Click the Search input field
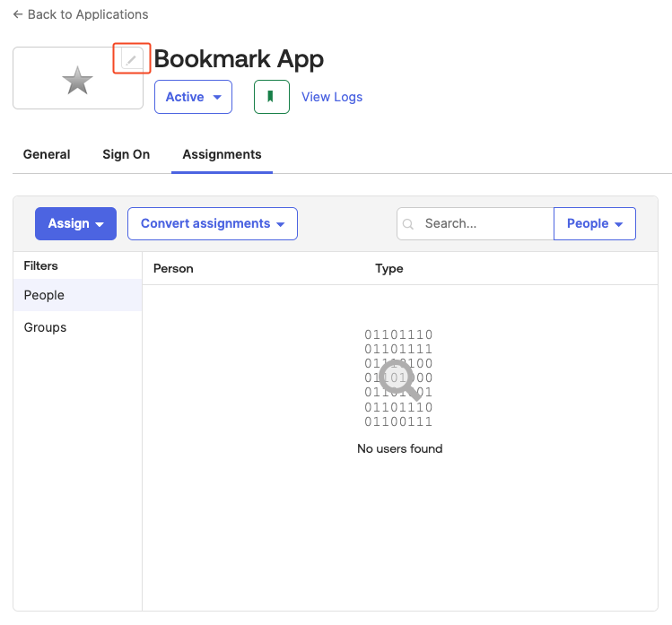The image size is (672, 625). pyautogui.click(x=476, y=223)
